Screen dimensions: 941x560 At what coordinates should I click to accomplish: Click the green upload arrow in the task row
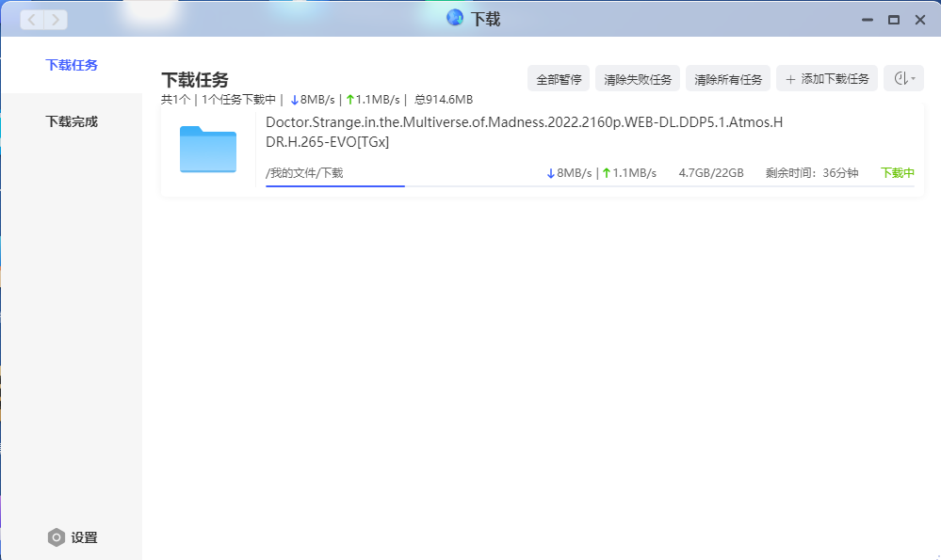[x=607, y=173]
